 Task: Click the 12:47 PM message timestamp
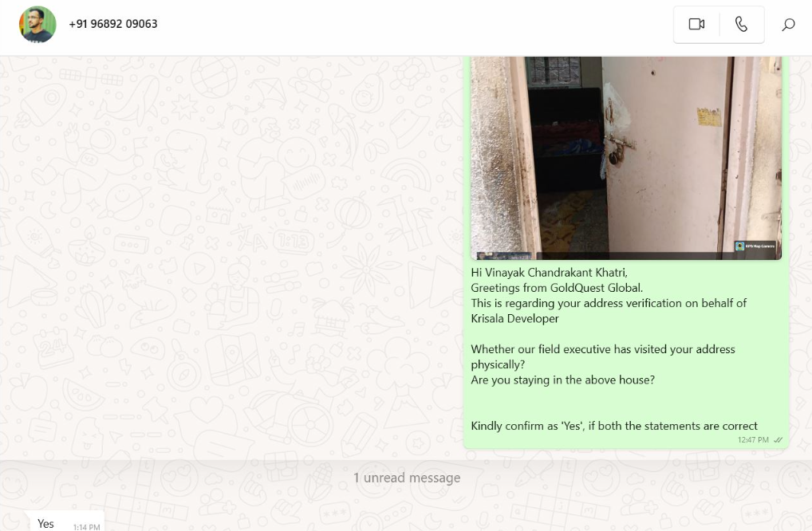tap(753, 440)
